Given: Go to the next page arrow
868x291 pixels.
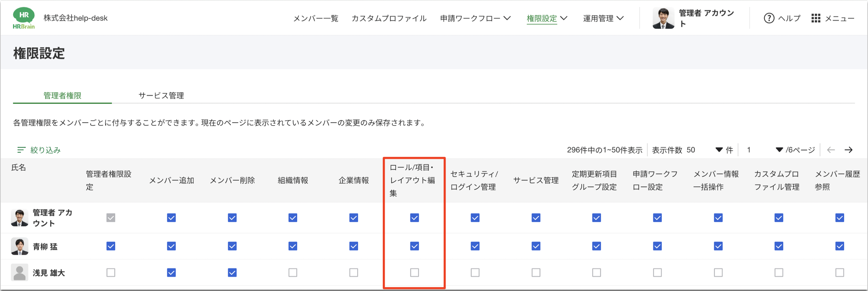Looking at the screenshot, I should point(848,150).
